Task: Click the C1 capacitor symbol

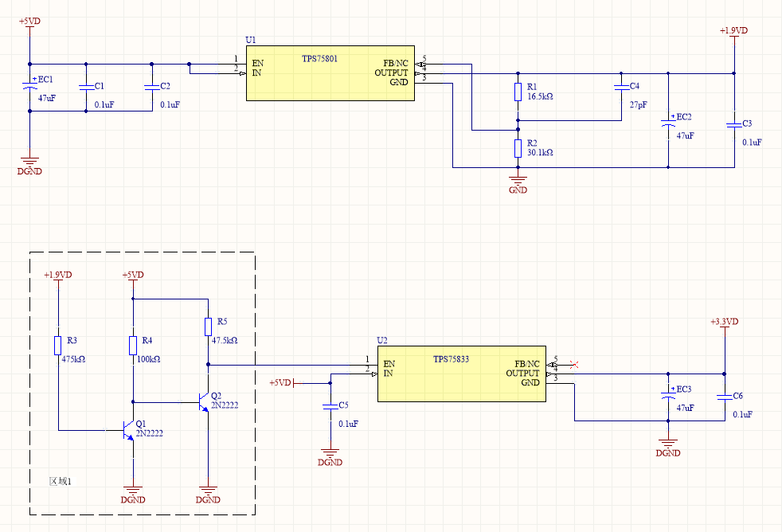Action: (86, 87)
